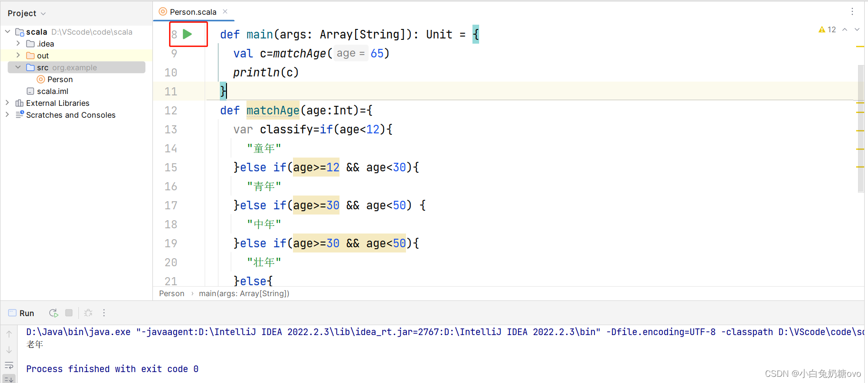
Task: Expand Scratches and Consoles node
Action: [7, 114]
